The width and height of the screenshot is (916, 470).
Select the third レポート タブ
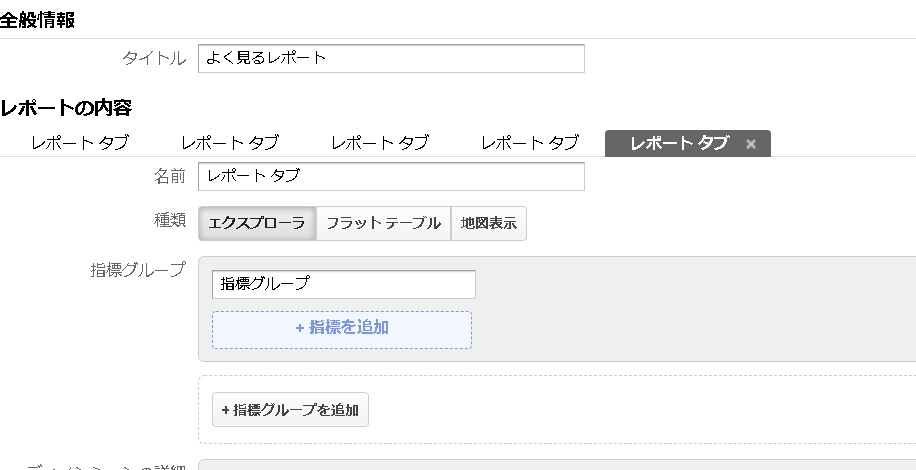(380, 143)
